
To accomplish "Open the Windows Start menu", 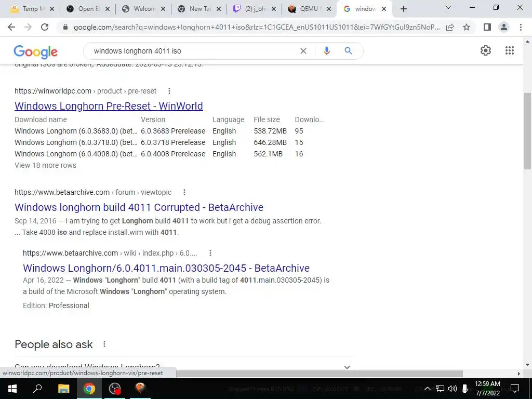I will click(12, 389).
